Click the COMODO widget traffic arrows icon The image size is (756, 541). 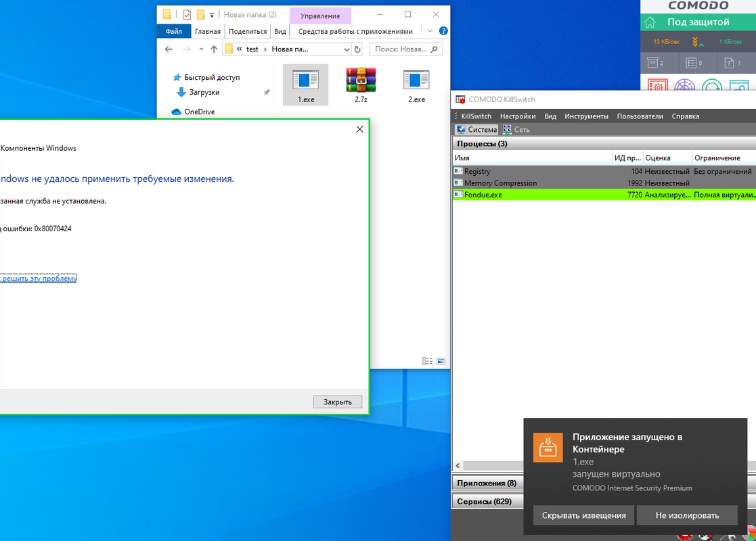click(698, 42)
